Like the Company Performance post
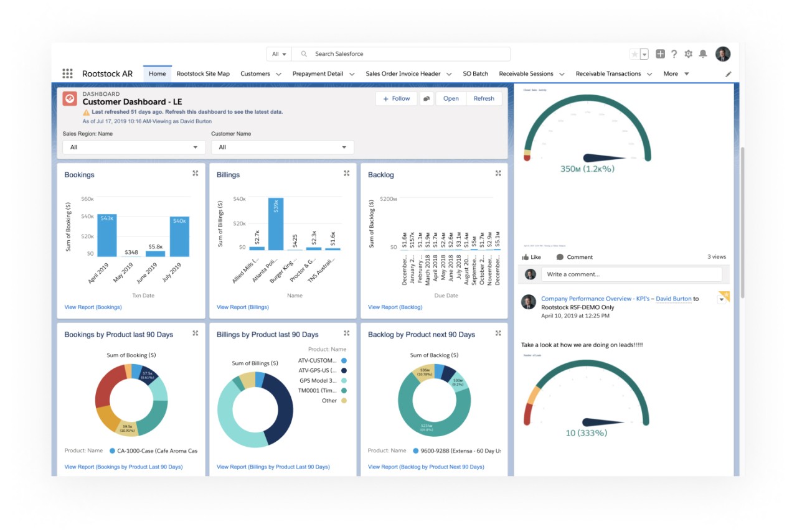797x532 pixels. [531, 257]
